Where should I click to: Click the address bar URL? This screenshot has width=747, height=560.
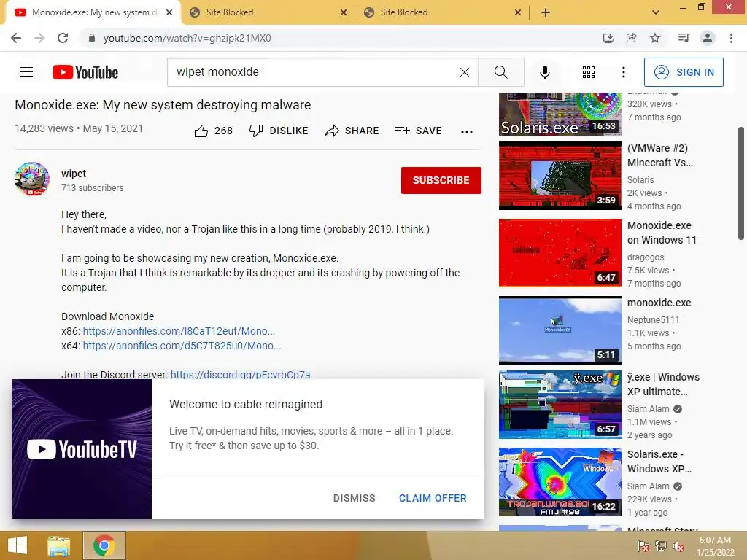[x=187, y=38]
